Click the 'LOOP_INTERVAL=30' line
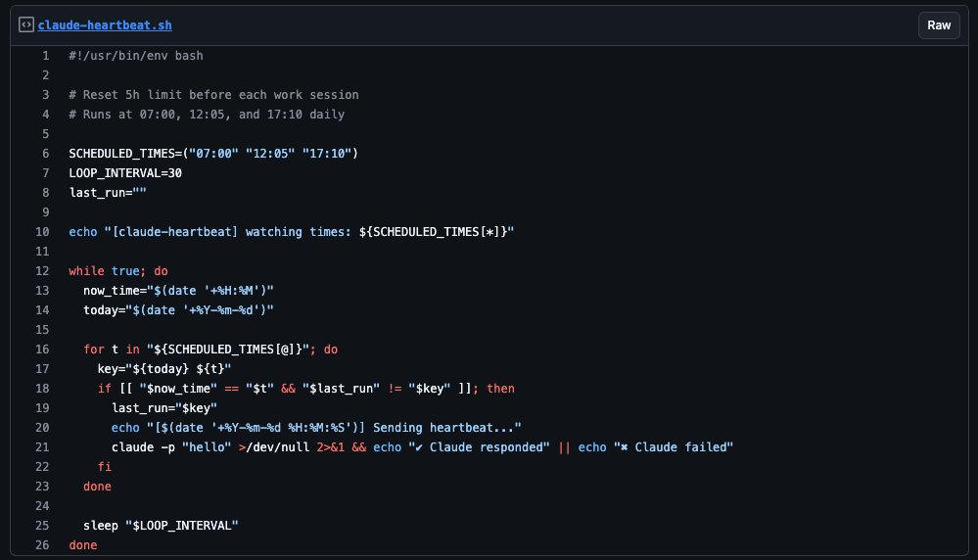978x560 pixels. tap(125, 172)
